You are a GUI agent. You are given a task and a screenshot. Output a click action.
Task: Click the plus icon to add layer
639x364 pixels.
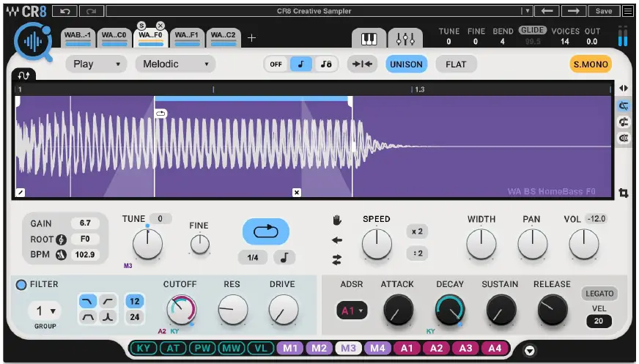(x=251, y=38)
